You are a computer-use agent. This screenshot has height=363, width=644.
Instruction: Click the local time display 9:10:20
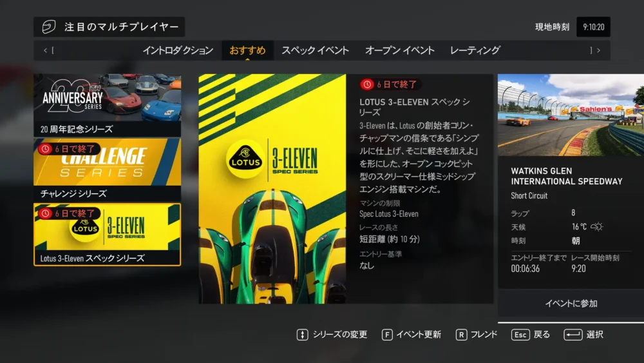tap(594, 27)
